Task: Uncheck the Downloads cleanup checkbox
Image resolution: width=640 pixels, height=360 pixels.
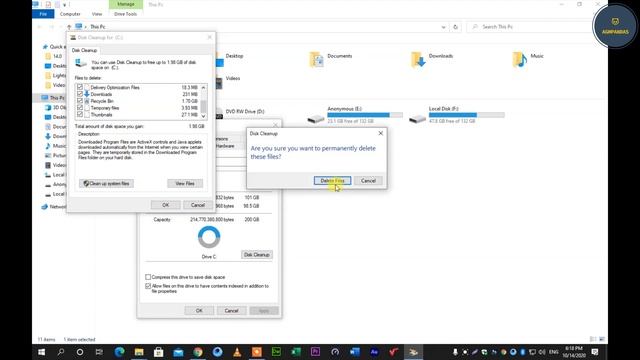Action: [80, 94]
